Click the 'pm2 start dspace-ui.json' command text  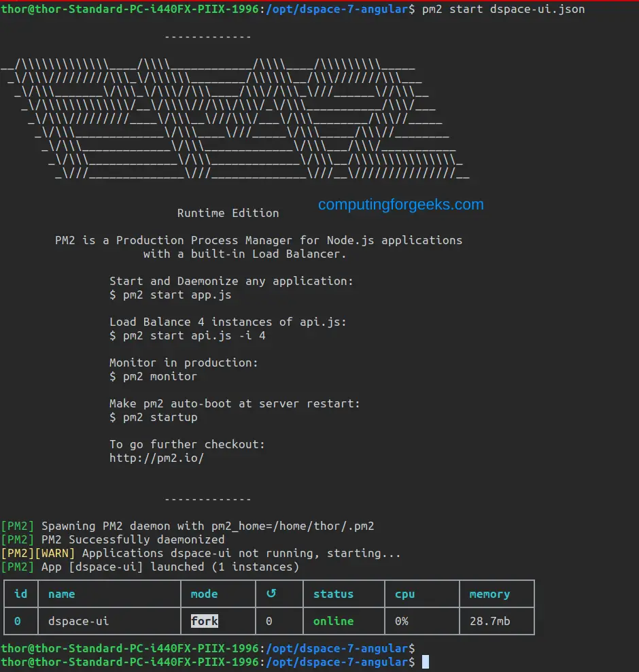coord(503,9)
